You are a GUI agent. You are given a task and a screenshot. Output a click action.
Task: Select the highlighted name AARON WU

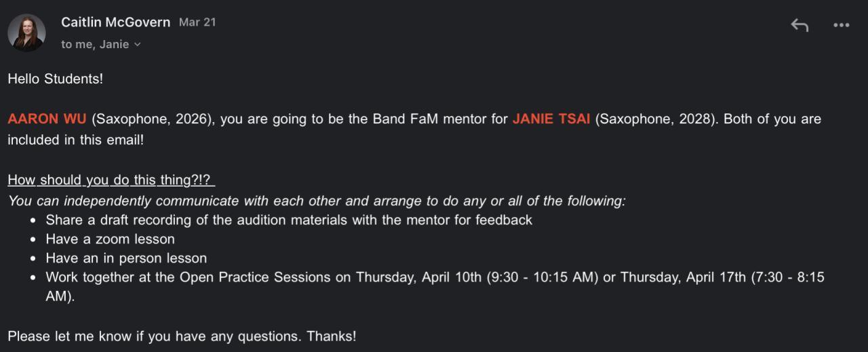click(47, 119)
